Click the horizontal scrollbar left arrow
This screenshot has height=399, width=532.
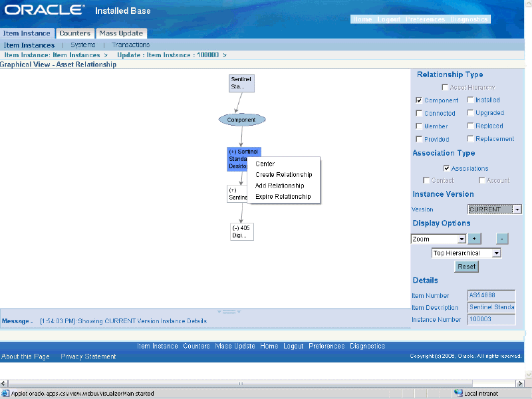(x=4, y=384)
